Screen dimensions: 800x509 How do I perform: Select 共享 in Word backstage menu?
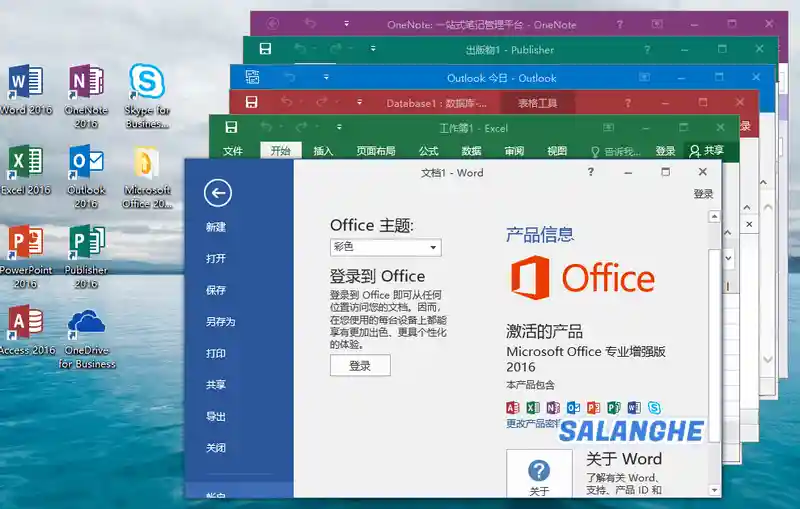point(216,385)
